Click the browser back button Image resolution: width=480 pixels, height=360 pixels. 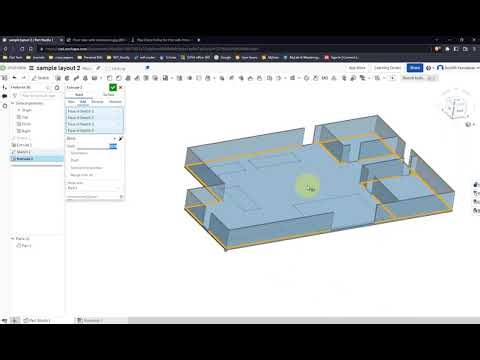[x=5, y=49]
